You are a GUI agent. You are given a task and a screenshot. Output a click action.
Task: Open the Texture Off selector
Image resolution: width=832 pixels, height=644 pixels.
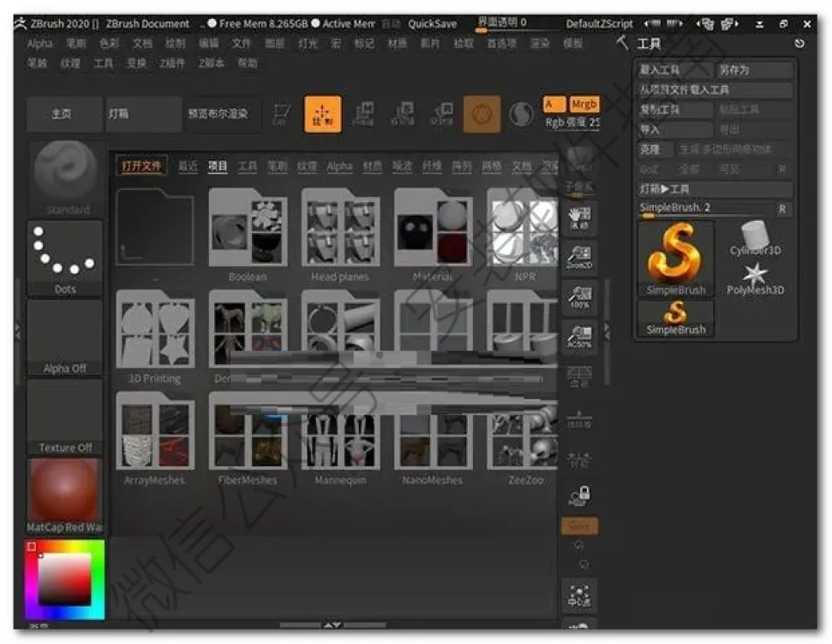(x=65, y=417)
